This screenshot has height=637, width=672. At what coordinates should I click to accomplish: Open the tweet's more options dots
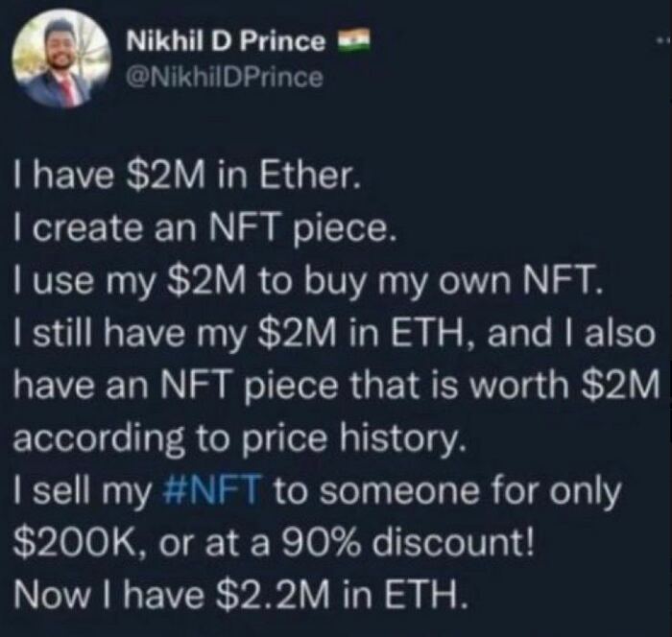pos(662,40)
